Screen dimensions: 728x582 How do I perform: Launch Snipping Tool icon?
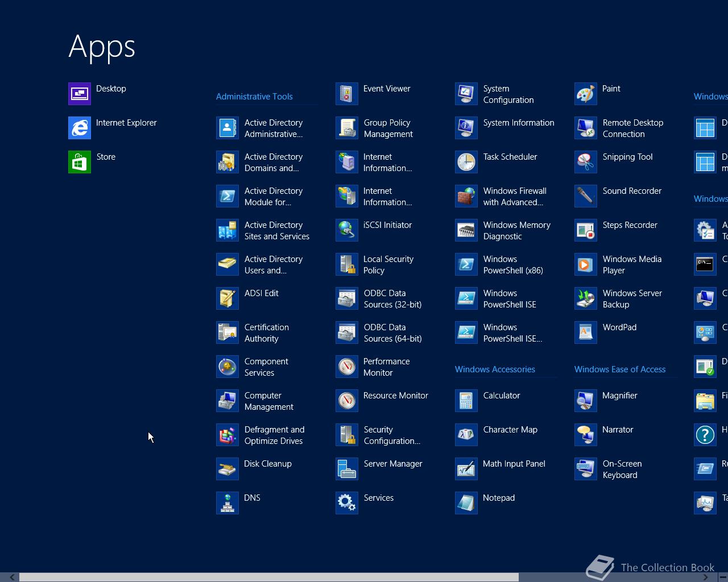586,162
